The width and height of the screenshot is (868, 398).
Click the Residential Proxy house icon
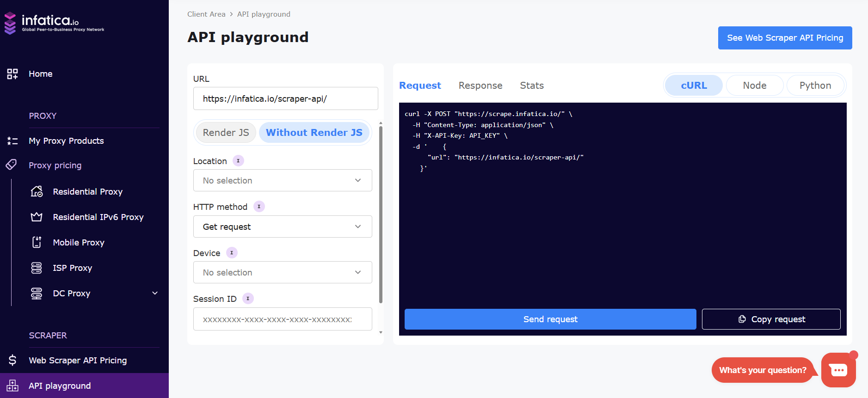[37, 191]
